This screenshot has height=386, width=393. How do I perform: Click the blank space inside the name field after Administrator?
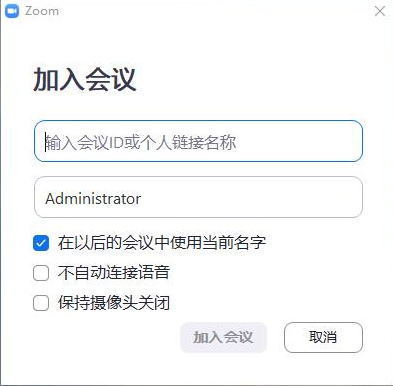pos(250,197)
